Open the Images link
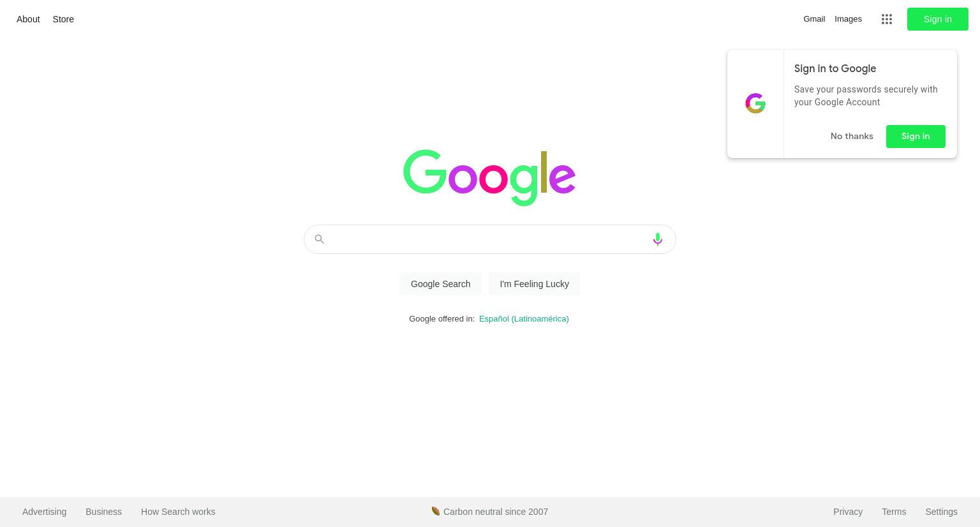The width and height of the screenshot is (980, 527). click(848, 19)
